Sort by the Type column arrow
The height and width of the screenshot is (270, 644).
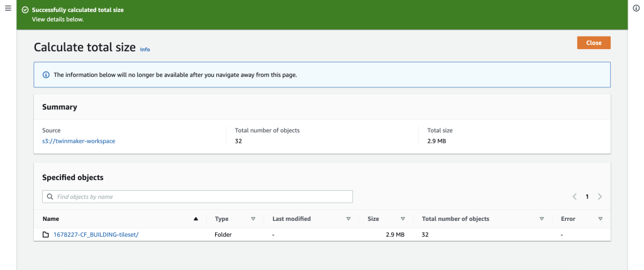coord(253,219)
